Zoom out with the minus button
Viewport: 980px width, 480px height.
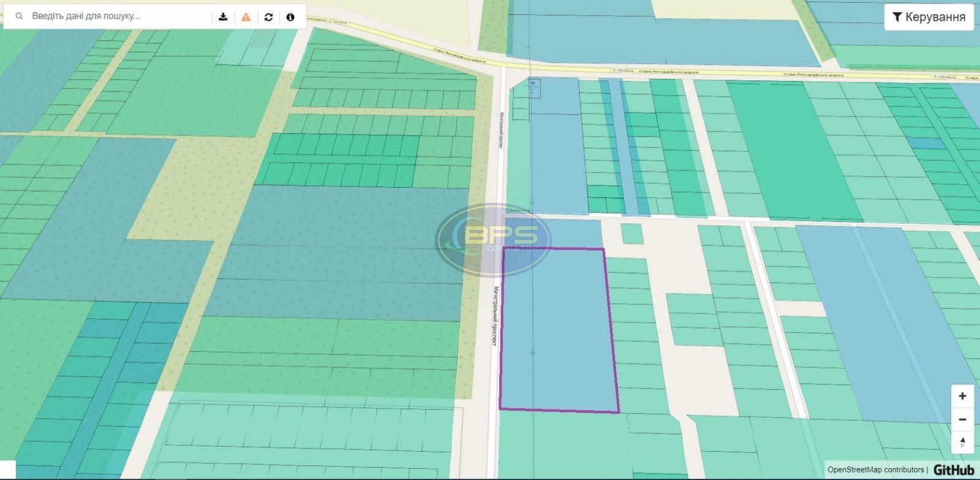tap(962, 419)
